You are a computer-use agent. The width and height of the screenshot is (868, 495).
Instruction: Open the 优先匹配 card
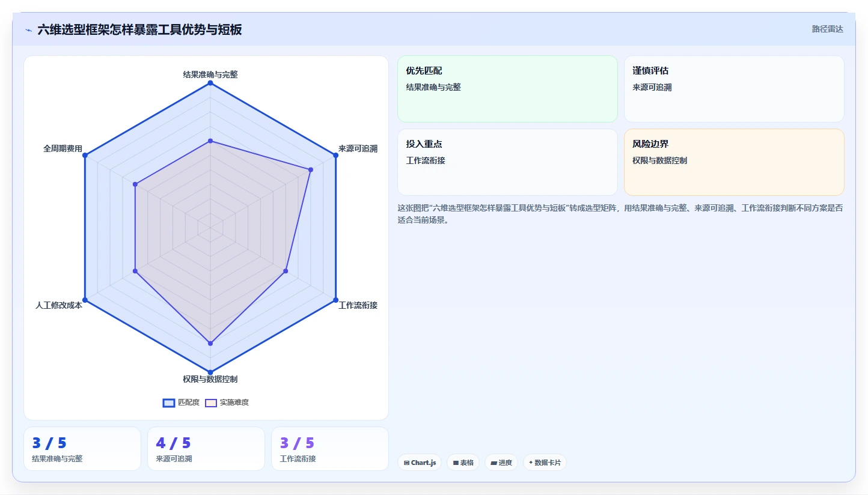tap(507, 89)
